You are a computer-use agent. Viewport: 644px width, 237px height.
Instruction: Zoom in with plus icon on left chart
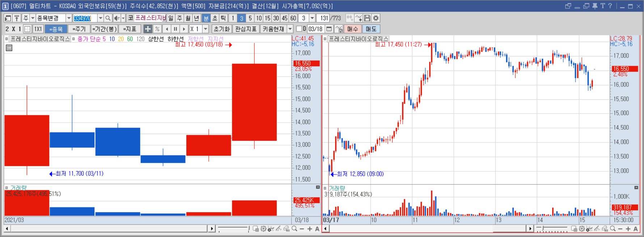tap(310, 229)
